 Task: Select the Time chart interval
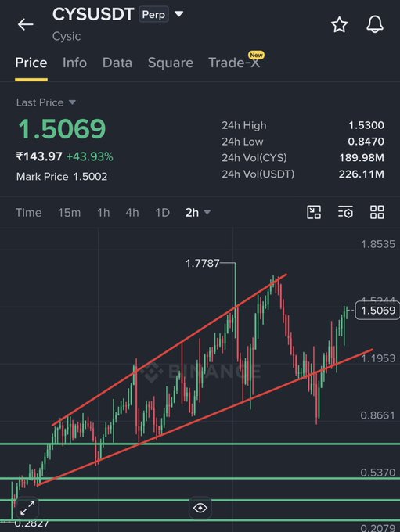coord(28,212)
